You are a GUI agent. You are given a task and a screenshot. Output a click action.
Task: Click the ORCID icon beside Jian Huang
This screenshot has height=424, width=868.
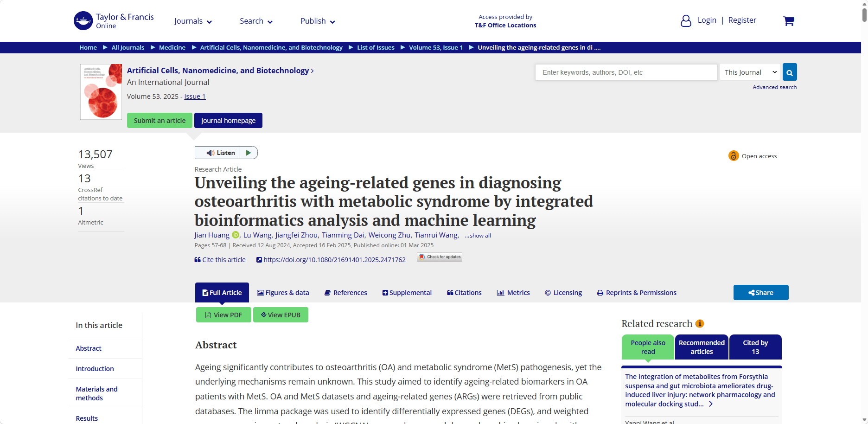(236, 235)
